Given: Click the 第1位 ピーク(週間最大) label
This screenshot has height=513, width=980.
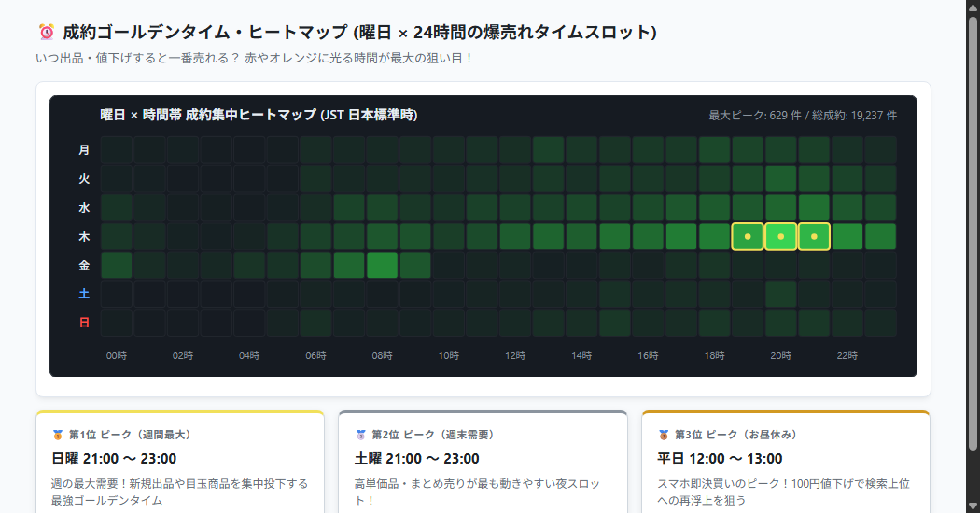Looking at the screenshot, I should pyautogui.click(x=130, y=435).
